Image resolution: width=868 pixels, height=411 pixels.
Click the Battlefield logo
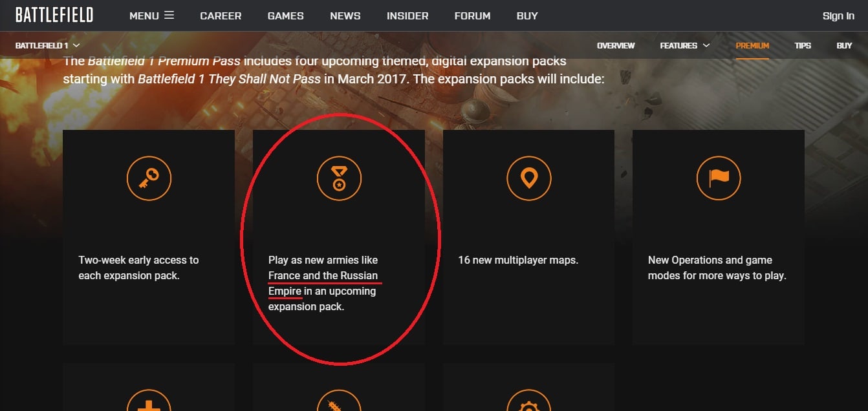(54, 16)
